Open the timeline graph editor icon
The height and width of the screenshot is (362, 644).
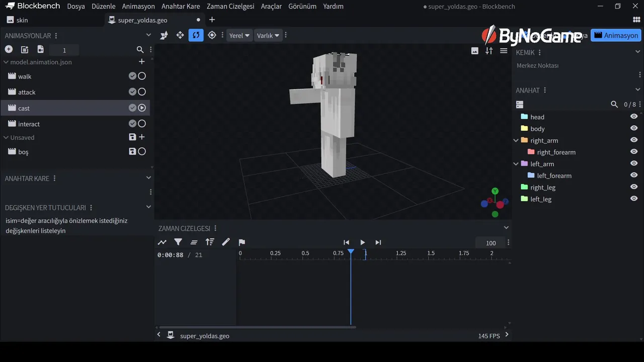coord(162,242)
